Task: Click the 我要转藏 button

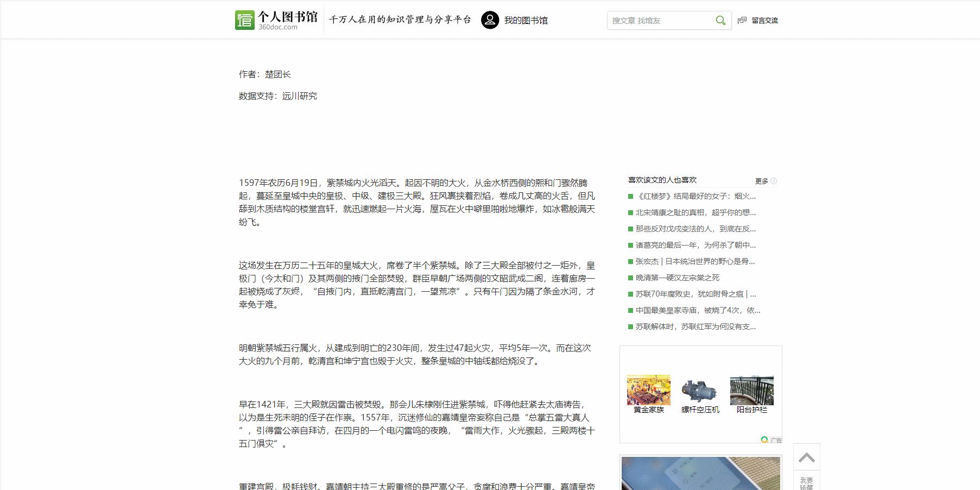Action: [x=806, y=482]
